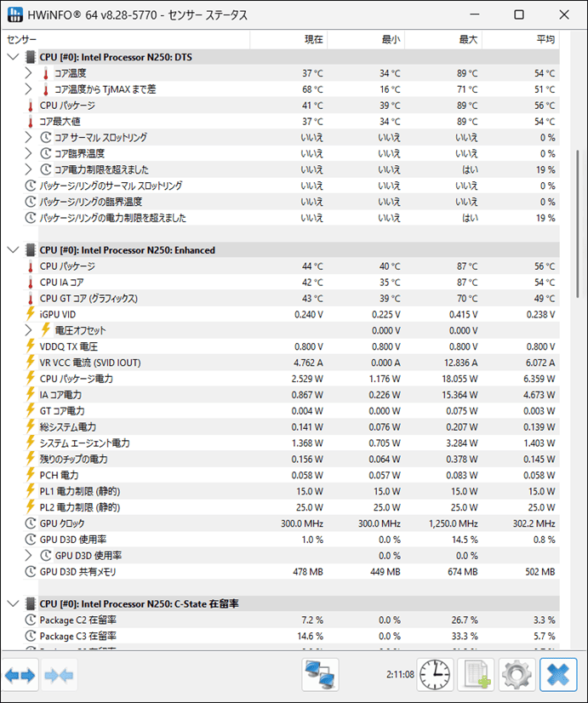Expand the 電圧オフセット row
The width and height of the screenshot is (588, 703).
point(28,330)
